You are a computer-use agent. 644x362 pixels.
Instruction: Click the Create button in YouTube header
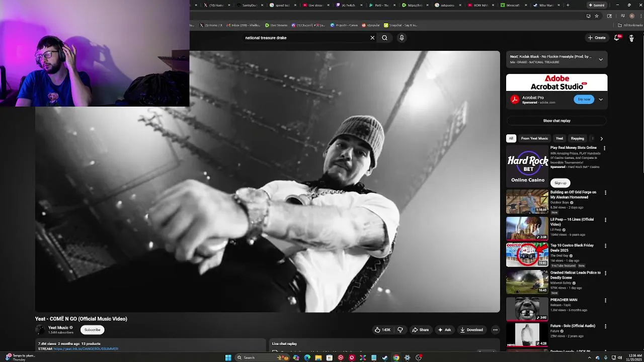(x=597, y=38)
